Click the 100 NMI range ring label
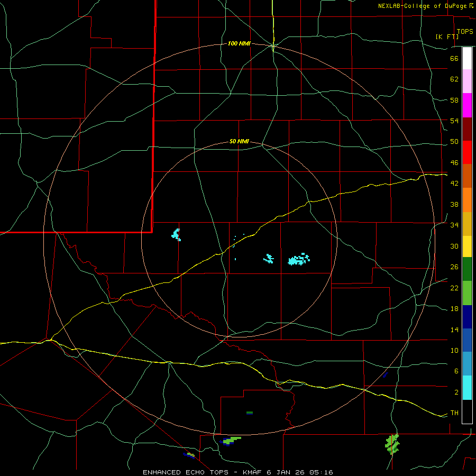The width and height of the screenshot is (476, 476). (239, 43)
